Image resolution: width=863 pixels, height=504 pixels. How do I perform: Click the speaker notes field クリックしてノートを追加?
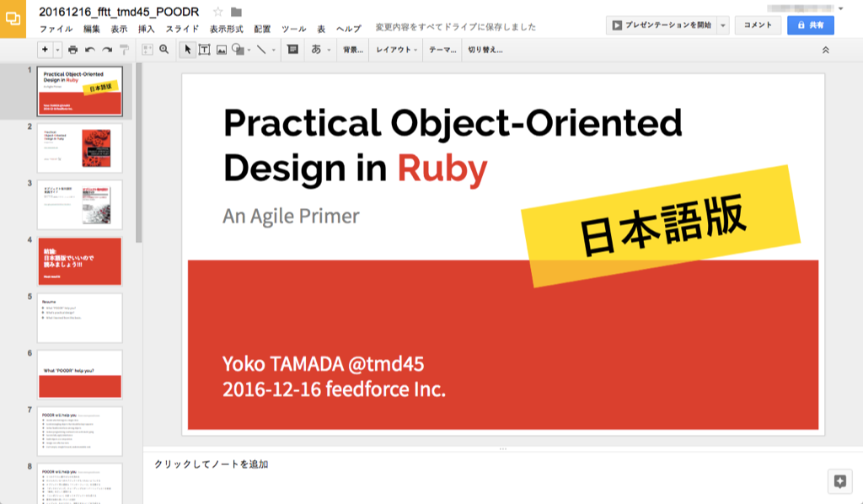coord(212,464)
